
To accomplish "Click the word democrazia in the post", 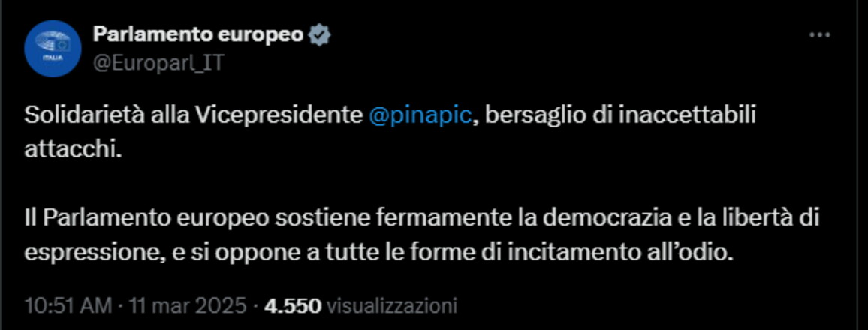I will tap(610, 219).
